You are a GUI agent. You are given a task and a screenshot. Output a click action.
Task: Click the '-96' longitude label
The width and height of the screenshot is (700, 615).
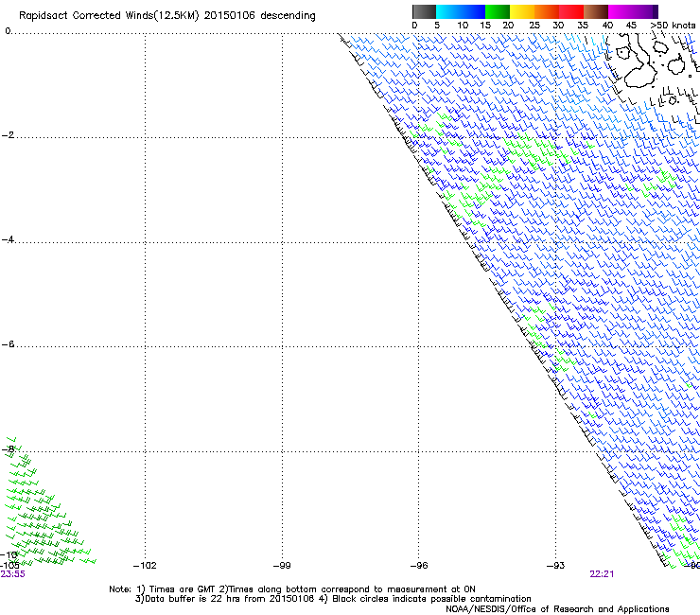419,566
